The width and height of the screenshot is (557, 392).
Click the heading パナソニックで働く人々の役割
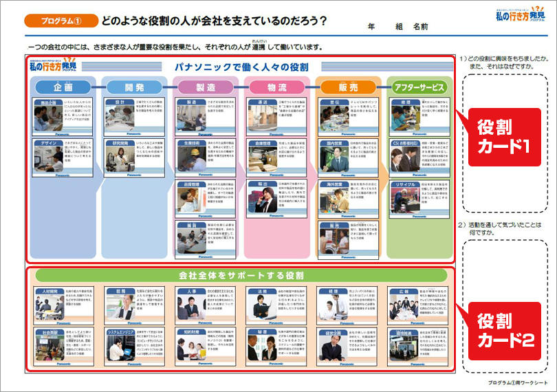pyautogui.click(x=241, y=67)
